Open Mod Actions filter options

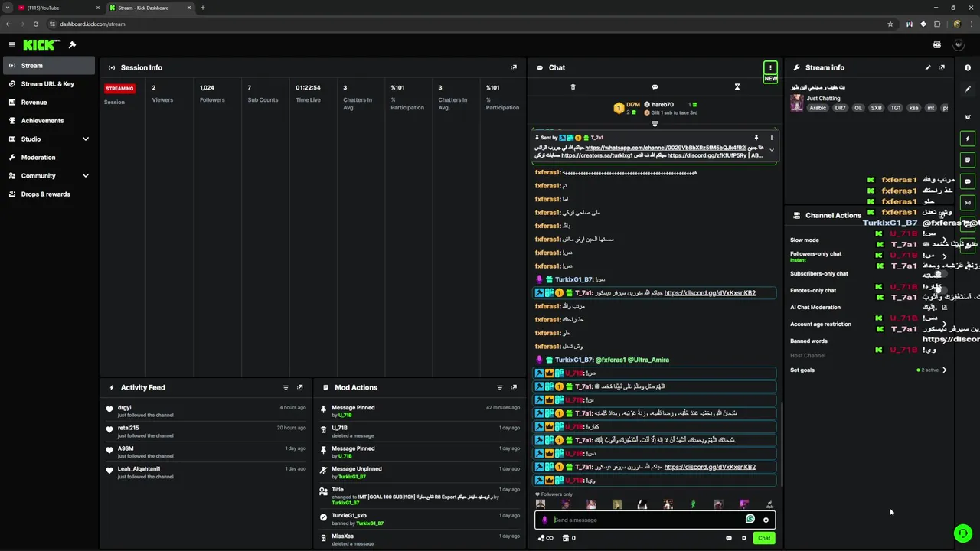500,387
